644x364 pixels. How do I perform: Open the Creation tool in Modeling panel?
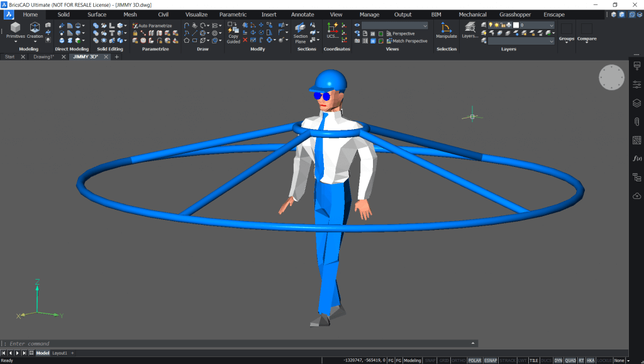(x=35, y=28)
